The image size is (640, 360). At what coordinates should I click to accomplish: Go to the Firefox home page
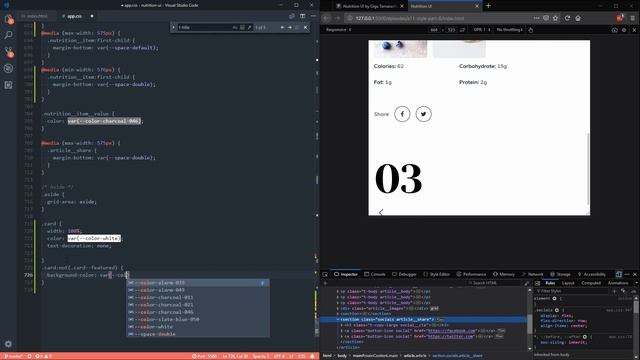coord(578,18)
